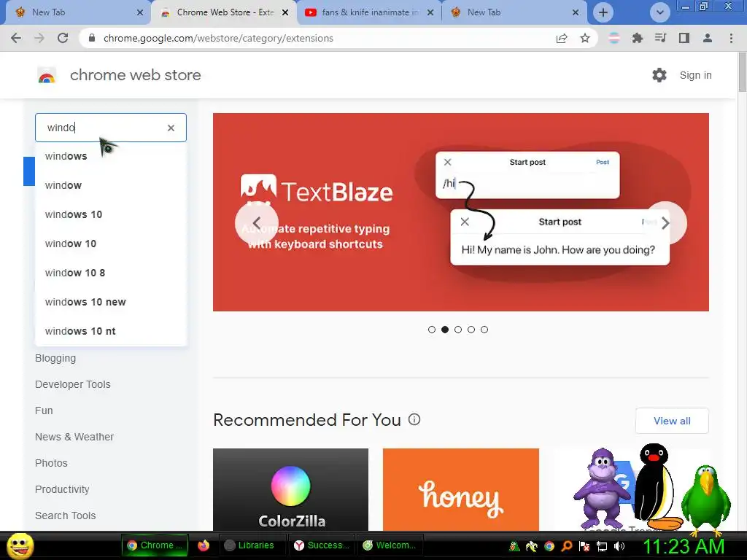Choose the 'windows 10 new' suggestion

point(111,302)
